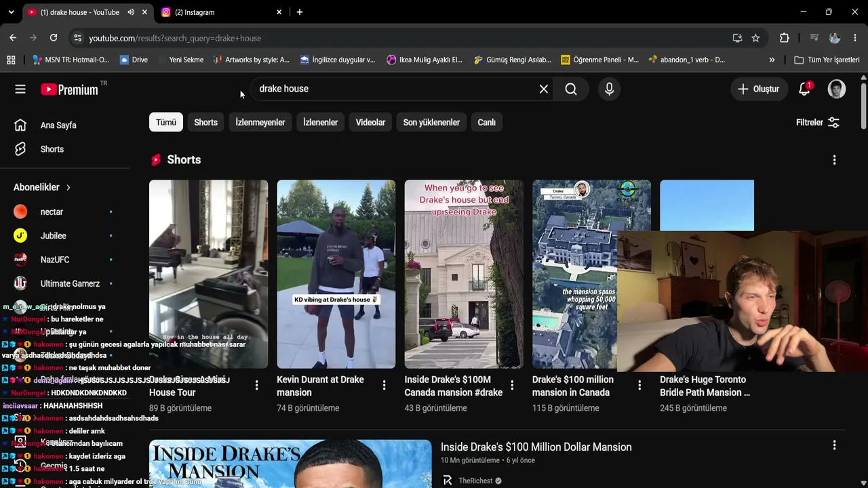Open options for Kevin Durant short
Image resolution: width=868 pixels, height=488 pixels.
pyautogui.click(x=384, y=386)
